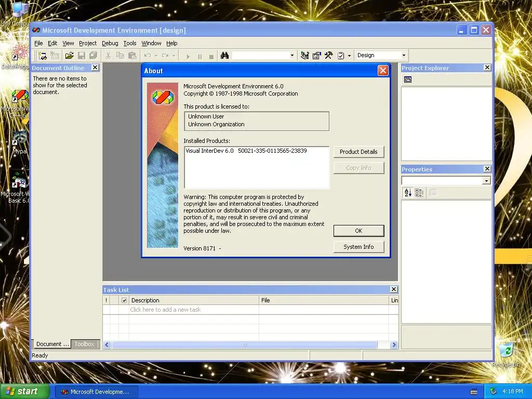The width and height of the screenshot is (532, 399).
Task: Click the Copy Info button
Action: click(358, 168)
